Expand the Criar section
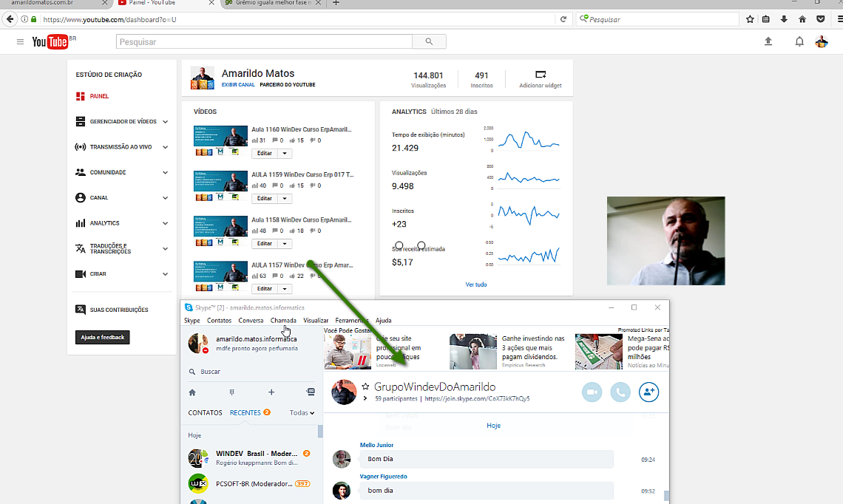 click(x=165, y=274)
